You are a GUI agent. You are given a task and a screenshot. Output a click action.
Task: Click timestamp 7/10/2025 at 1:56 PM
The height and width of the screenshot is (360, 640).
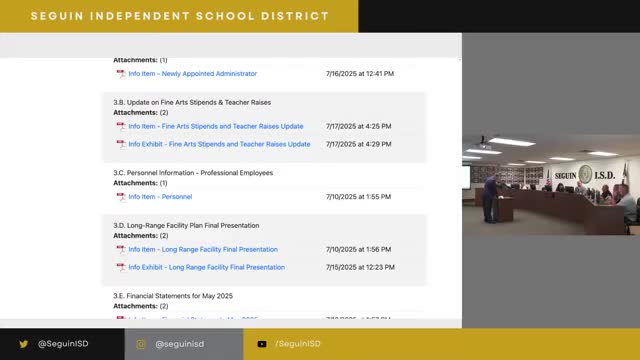[x=358, y=249]
